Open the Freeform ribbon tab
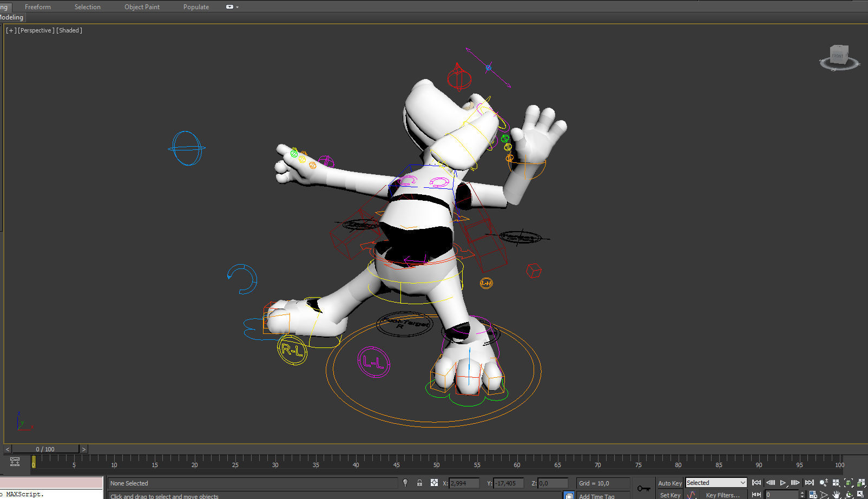 click(37, 7)
